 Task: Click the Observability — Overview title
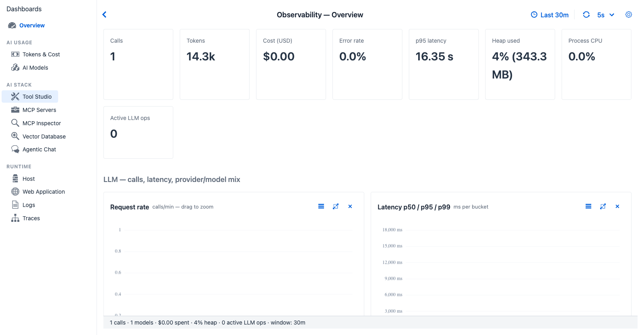pyautogui.click(x=320, y=15)
